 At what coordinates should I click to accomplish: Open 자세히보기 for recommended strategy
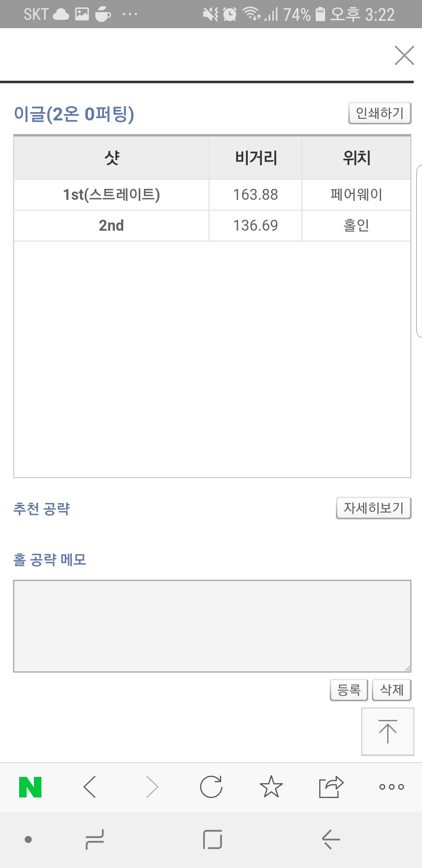click(374, 508)
